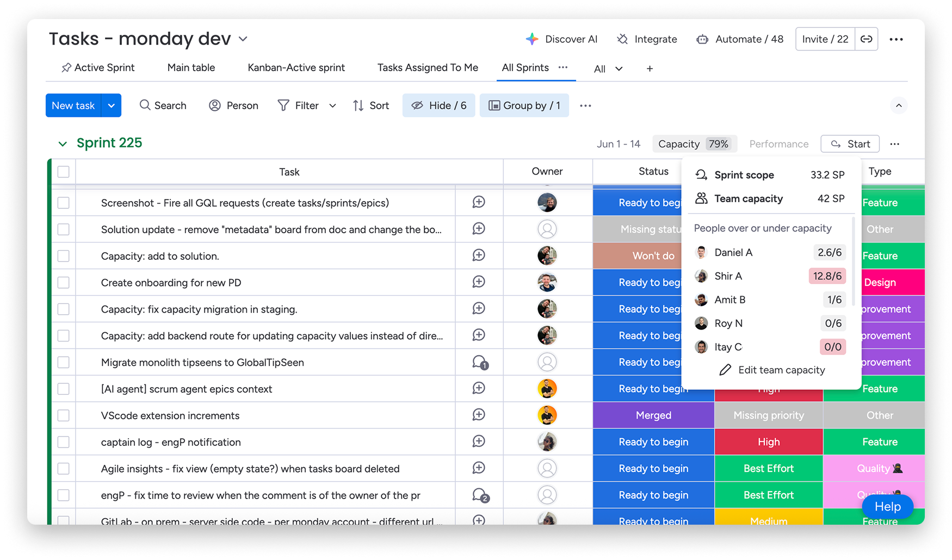Change Merged status cell

click(x=653, y=415)
